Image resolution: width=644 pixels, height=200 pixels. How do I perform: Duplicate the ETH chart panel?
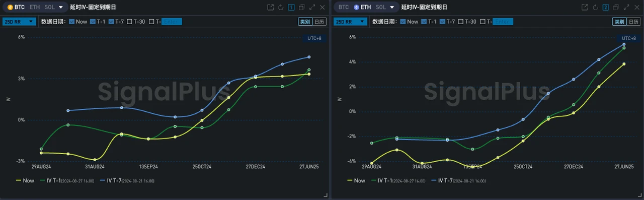(616, 7)
